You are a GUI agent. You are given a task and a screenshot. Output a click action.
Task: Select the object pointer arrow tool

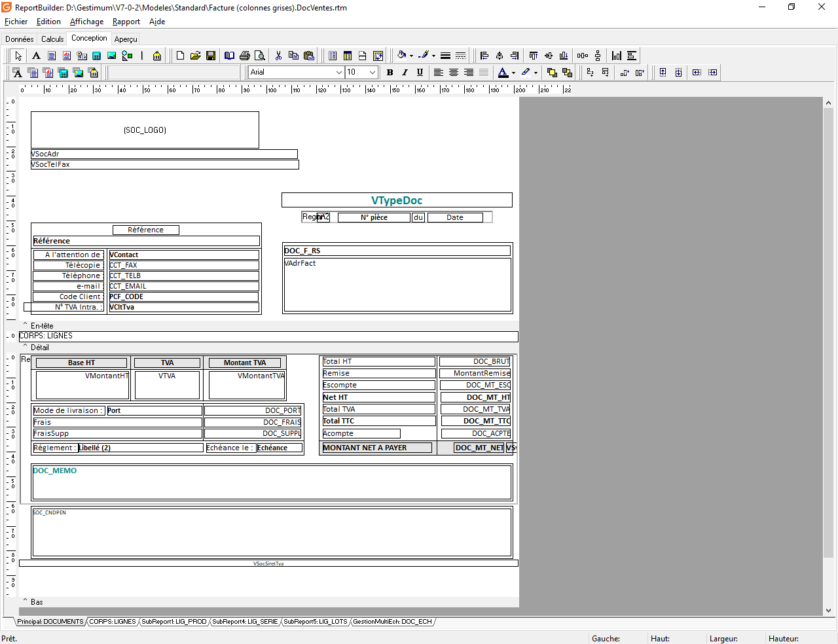(18, 56)
